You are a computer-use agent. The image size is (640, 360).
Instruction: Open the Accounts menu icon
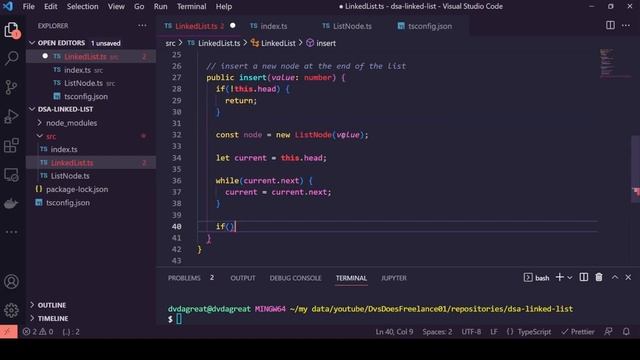coord(11,282)
